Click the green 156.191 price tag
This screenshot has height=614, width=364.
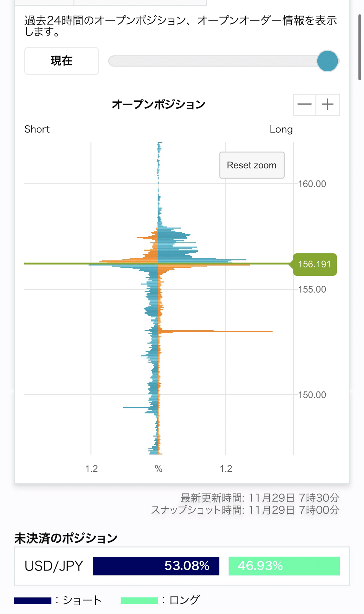tap(314, 264)
